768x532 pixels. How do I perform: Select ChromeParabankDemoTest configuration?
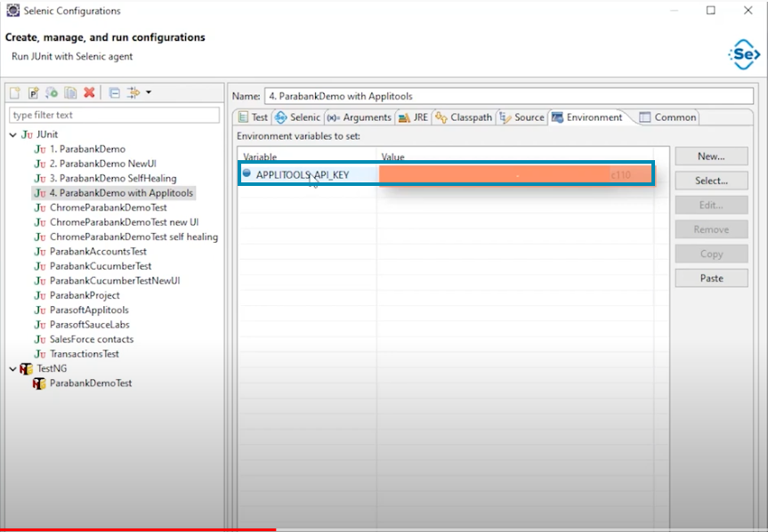pyautogui.click(x=101, y=207)
